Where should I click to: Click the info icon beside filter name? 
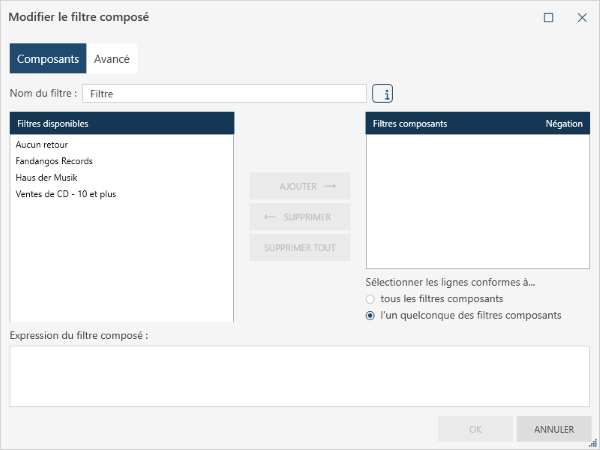[383, 94]
